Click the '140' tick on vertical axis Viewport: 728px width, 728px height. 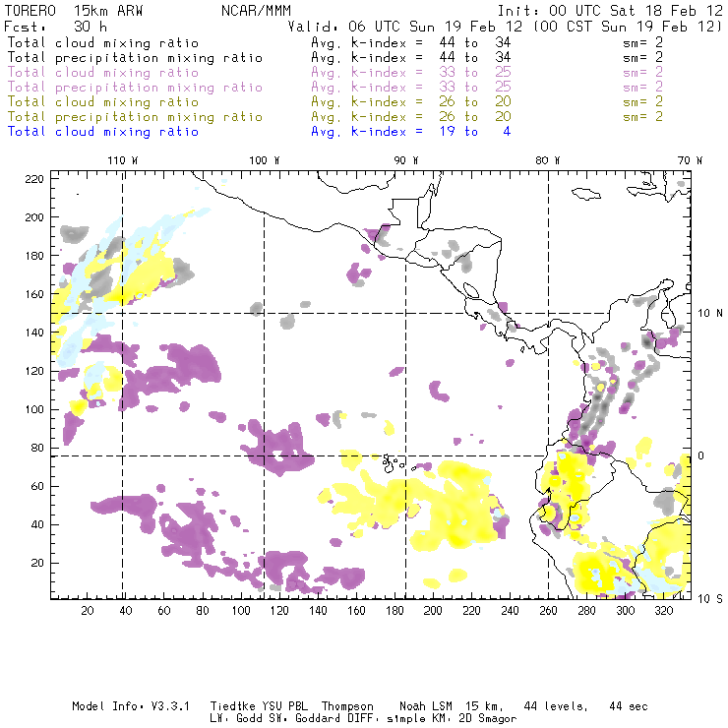tap(34, 333)
